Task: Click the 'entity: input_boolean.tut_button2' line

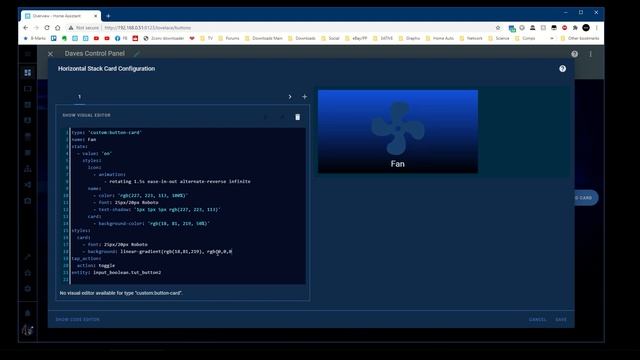Action: pyautogui.click(x=116, y=273)
